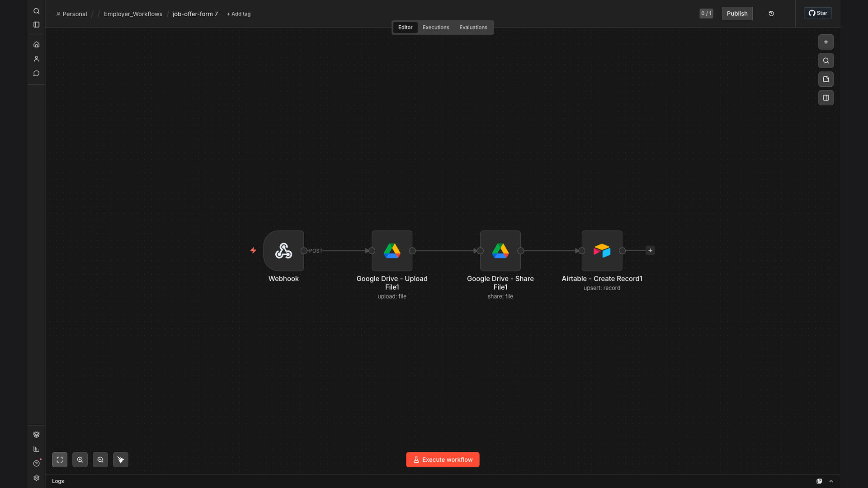Expand the Logs panel chevron
Screen dimensions: 868x488
[831, 481]
